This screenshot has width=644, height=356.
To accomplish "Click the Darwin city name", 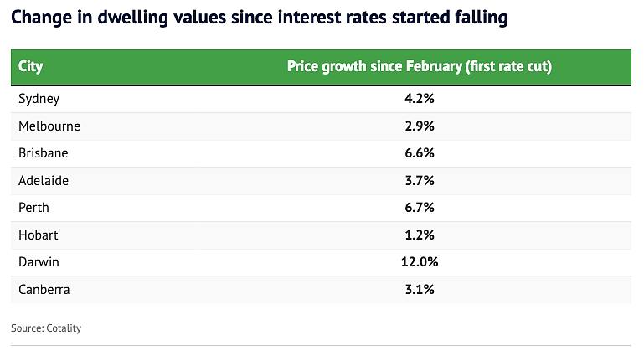I will tap(39, 262).
